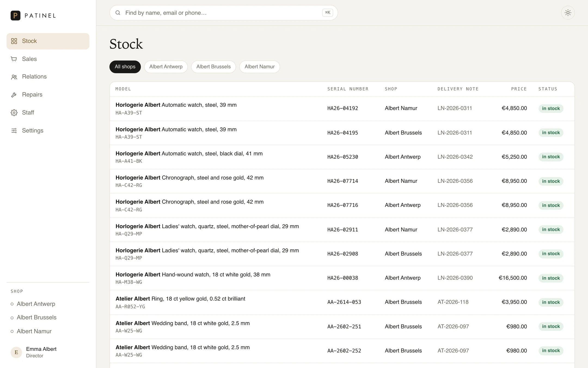Click Emma Albert Director profile name

coord(41,349)
